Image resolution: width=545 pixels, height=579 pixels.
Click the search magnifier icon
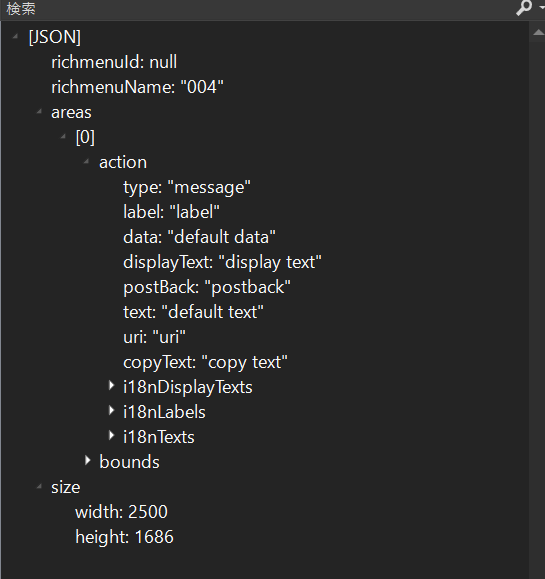[524, 8]
